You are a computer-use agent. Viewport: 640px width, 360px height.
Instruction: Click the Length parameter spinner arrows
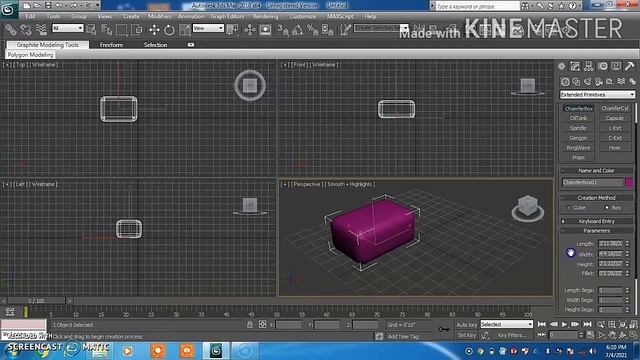(627, 244)
